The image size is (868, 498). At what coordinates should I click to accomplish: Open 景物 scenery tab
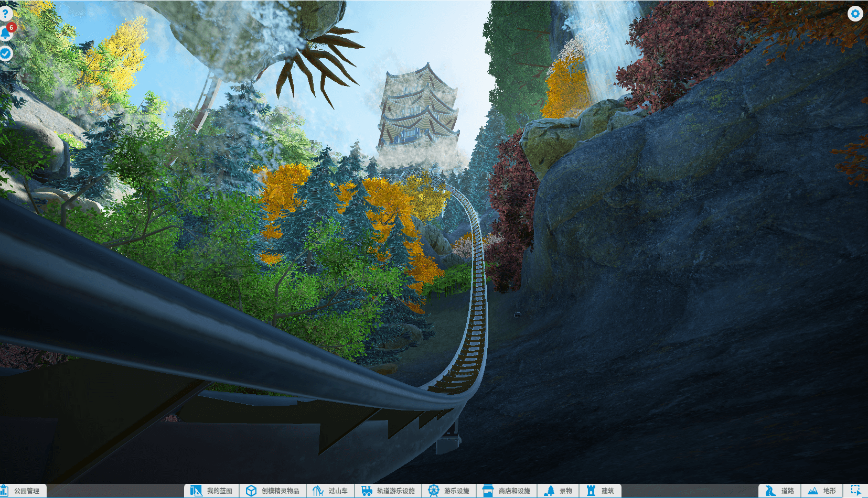coord(559,491)
